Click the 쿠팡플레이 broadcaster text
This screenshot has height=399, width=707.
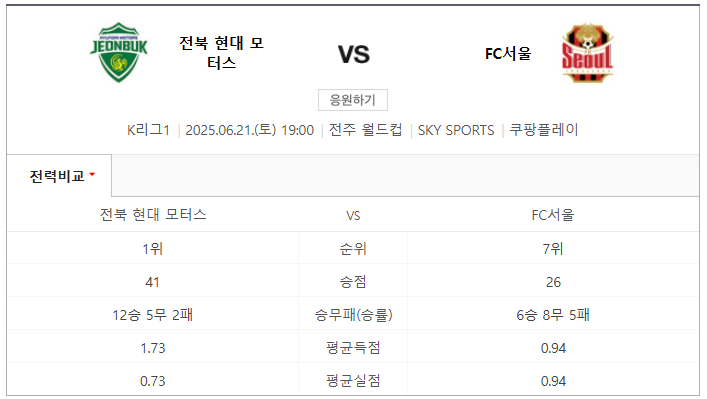coord(543,130)
